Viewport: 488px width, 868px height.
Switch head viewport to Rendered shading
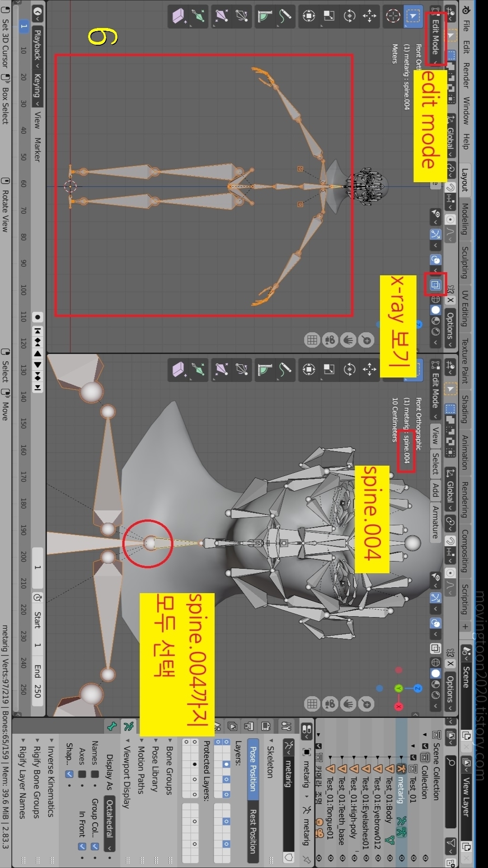[x=435, y=695]
